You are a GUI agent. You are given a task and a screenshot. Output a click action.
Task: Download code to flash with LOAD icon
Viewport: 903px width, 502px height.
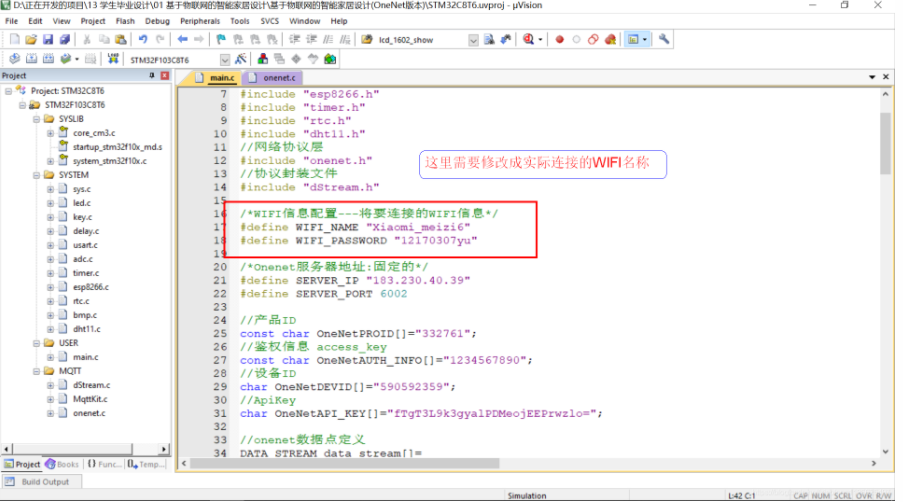(113, 59)
